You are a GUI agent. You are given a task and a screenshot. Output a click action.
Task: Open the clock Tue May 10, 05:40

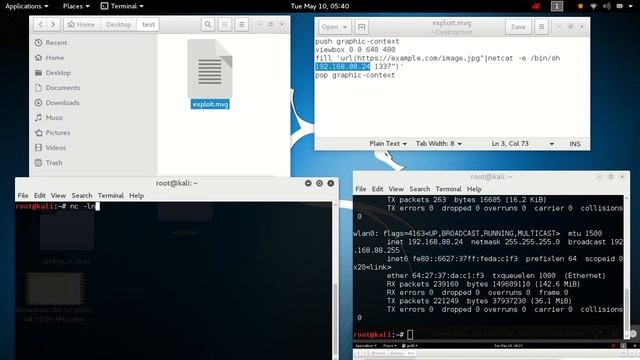tap(320, 6)
